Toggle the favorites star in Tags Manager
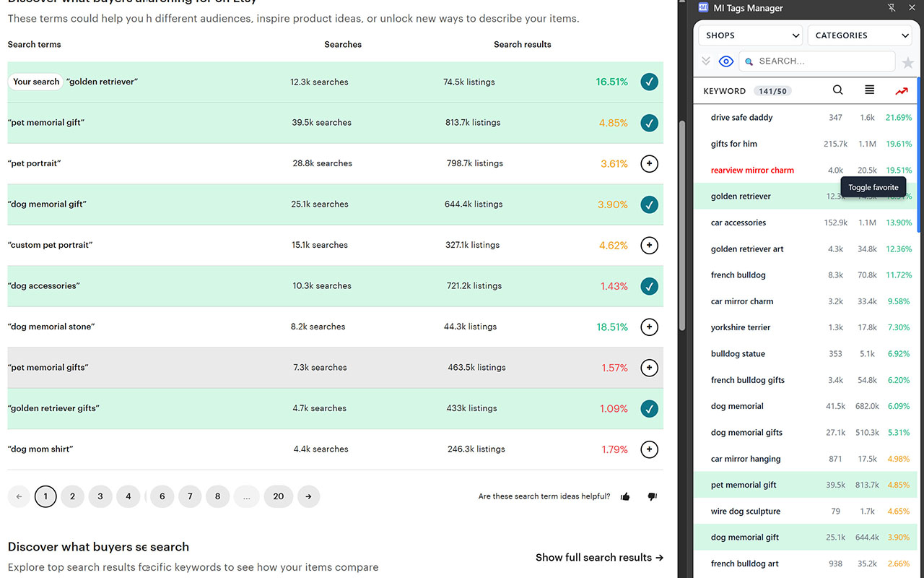 (x=907, y=62)
